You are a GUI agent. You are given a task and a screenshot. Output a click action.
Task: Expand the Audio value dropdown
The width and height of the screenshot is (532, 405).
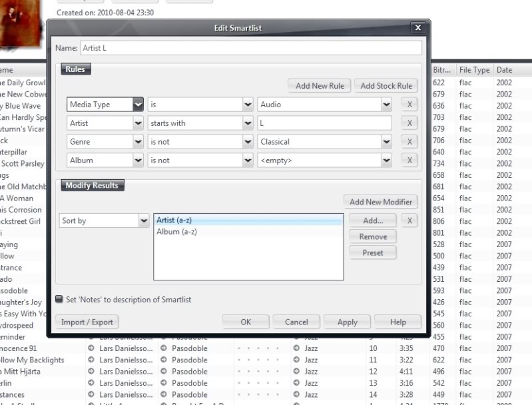[386, 105]
